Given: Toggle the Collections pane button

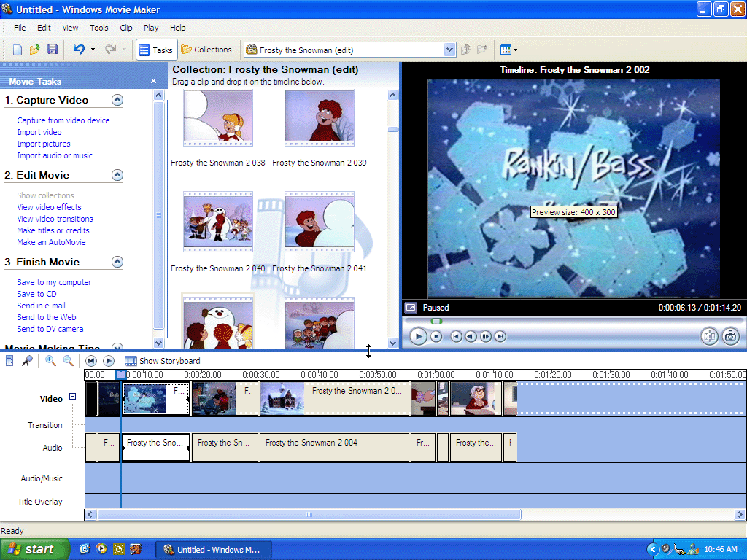Looking at the screenshot, I should [x=206, y=50].
